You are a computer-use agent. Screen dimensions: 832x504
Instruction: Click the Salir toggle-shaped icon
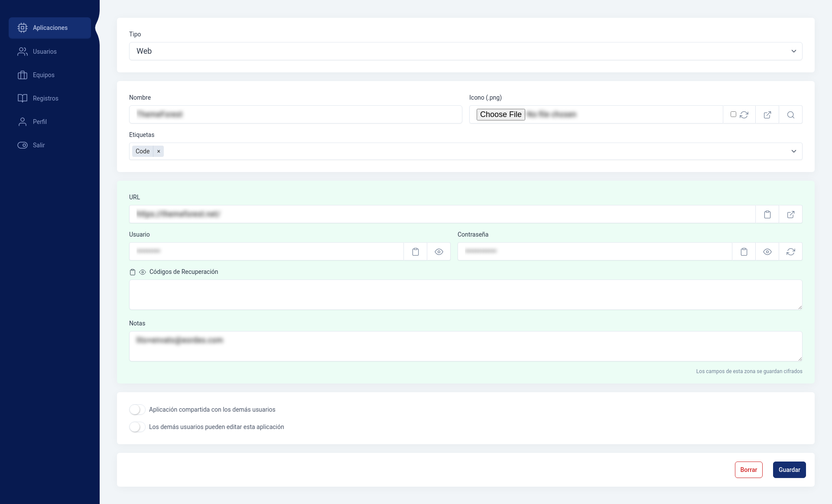point(23,145)
